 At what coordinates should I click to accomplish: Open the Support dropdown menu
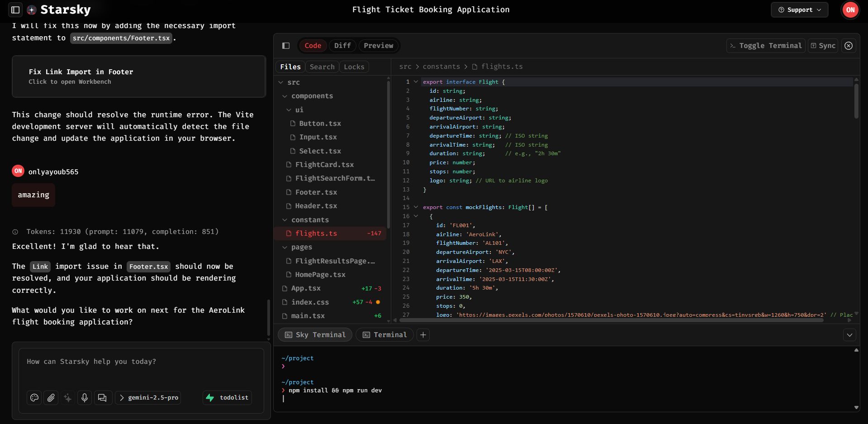point(799,10)
